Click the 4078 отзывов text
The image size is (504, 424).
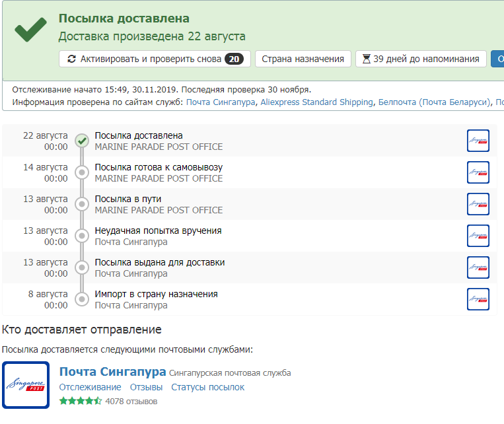131,401
